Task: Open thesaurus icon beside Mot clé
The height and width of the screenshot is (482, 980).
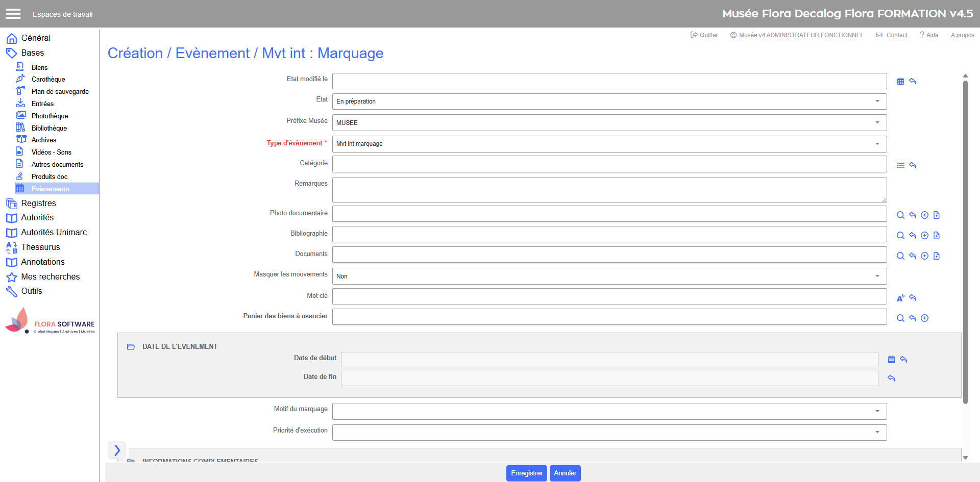Action: point(900,298)
